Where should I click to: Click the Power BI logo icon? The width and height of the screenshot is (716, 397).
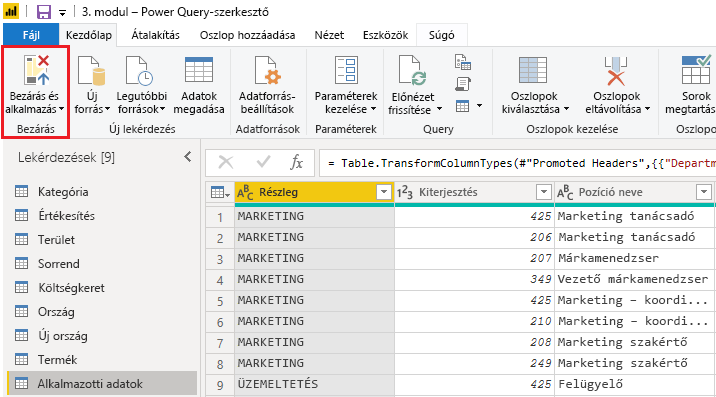pos(11,11)
